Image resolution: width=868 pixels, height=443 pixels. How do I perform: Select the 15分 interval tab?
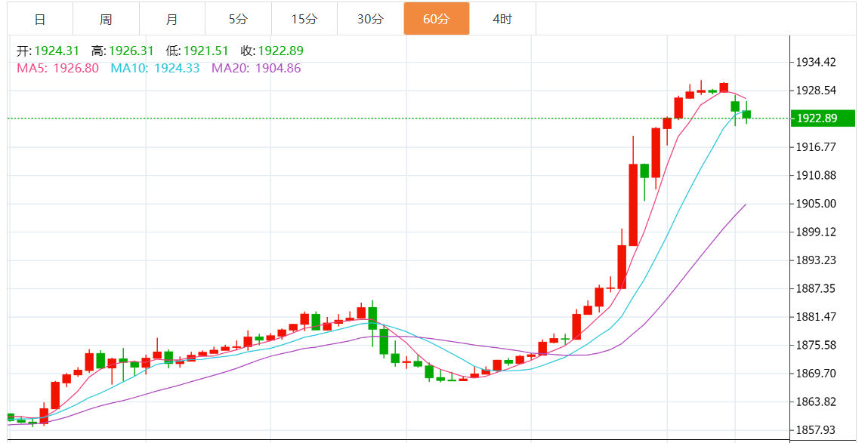(x=304, y=19)
